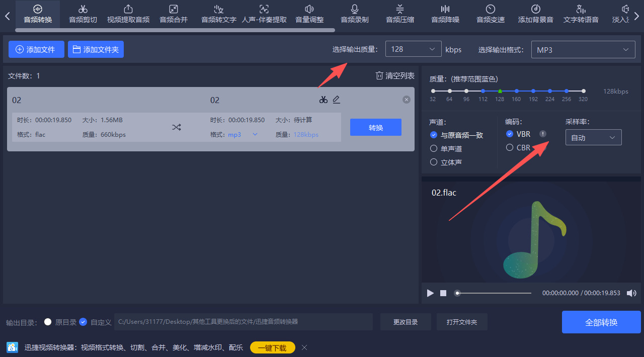Open the 音频剪切 audio cutting tool
The image size is (644, 357).
(x=83, y=14)
